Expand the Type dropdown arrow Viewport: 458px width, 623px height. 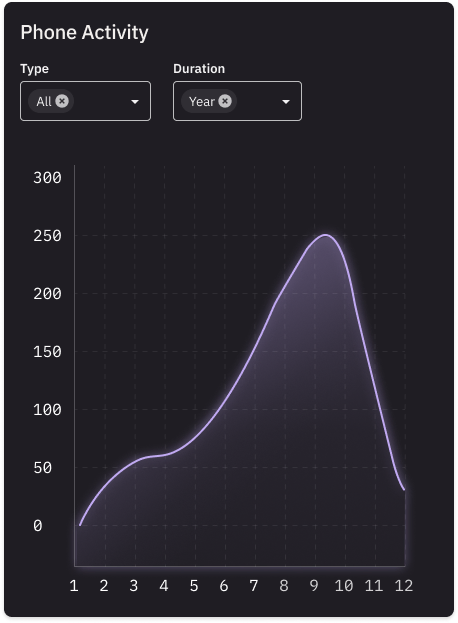pyautogui.click(x=135, y=102)
